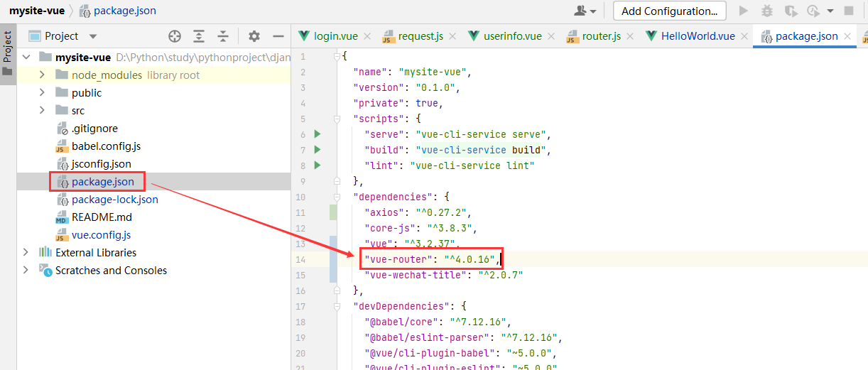Screen dimensions: 868x370
Task: Click the "axios" dependency line
Action: [x=418, y=212]
